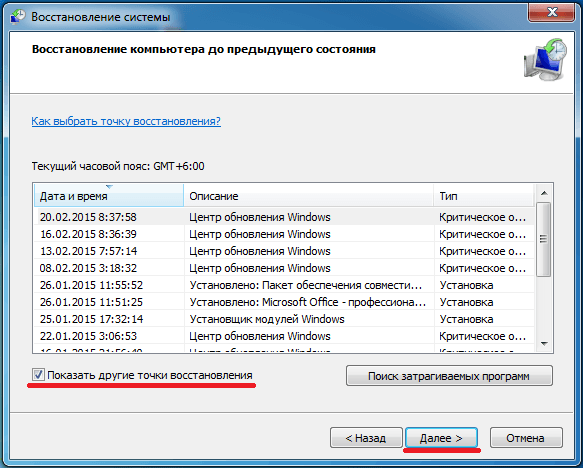Select restore point 26.01.2015 11:51:25

click(x=284, y=302)
